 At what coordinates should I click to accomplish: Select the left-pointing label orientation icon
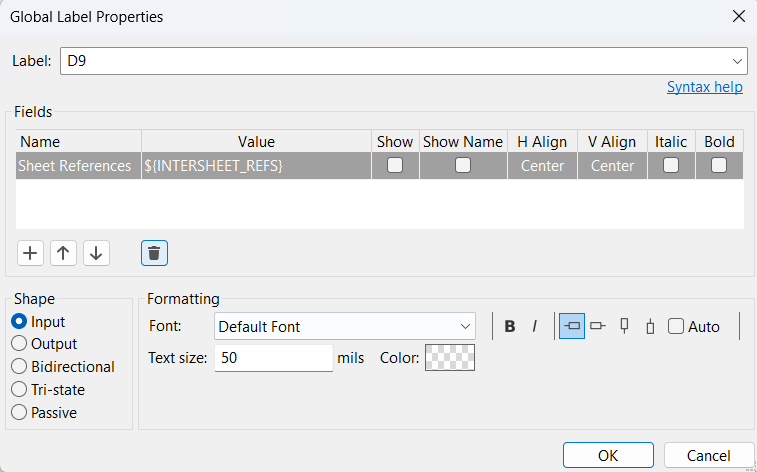point(598,326)
